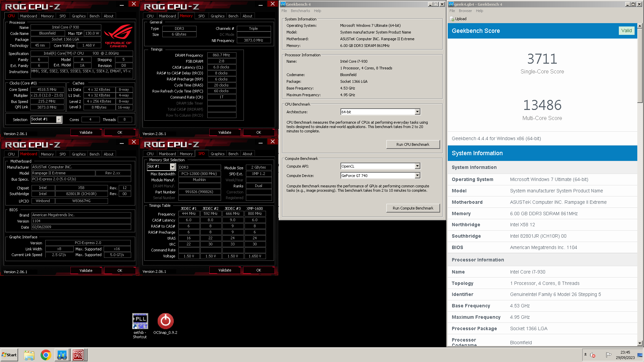Open the Action Center flag icon
Viewport: 644px width, 362px height.
point(608,355)
